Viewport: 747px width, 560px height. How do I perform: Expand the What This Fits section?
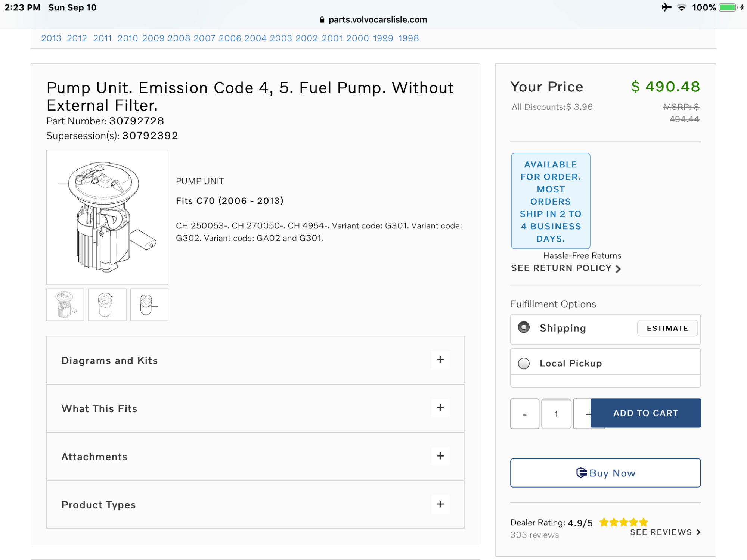[x=440, y=408]
